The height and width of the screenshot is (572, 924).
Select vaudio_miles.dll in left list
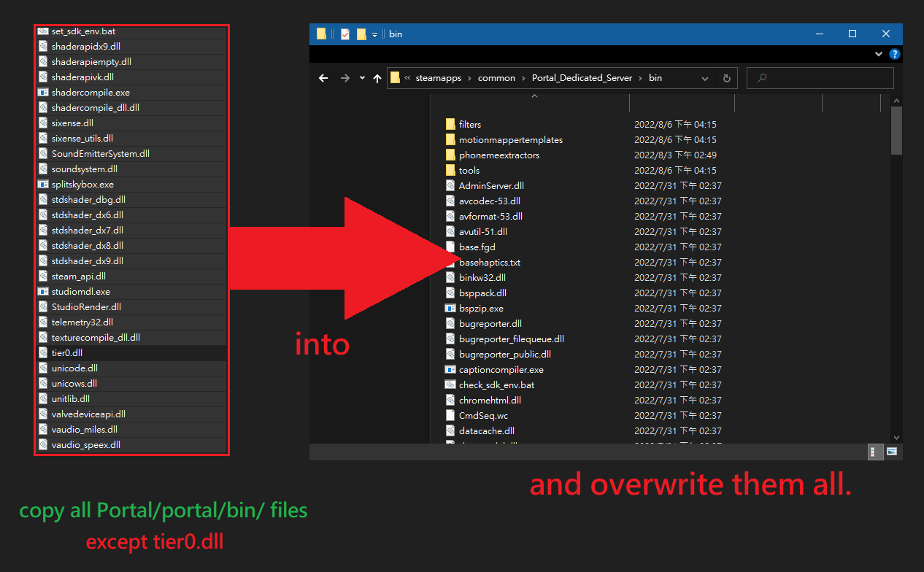coord(131,429)
